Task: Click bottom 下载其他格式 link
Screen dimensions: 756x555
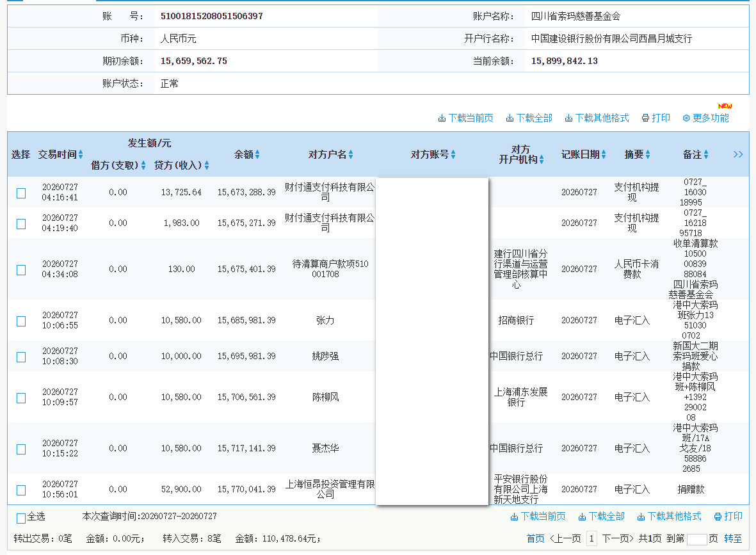Action: click(x=669, y=517)
